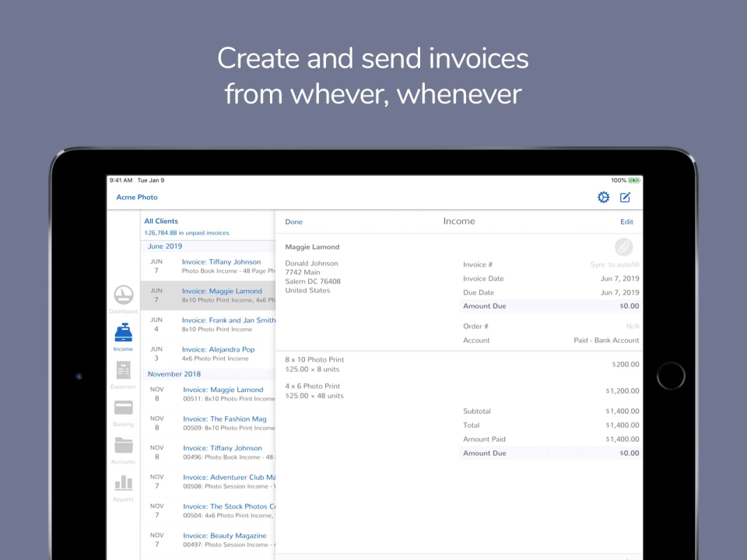747x560 pixels.
Task: Tap the Amount Paid $1,400.00 row
Action: (551, 439)
